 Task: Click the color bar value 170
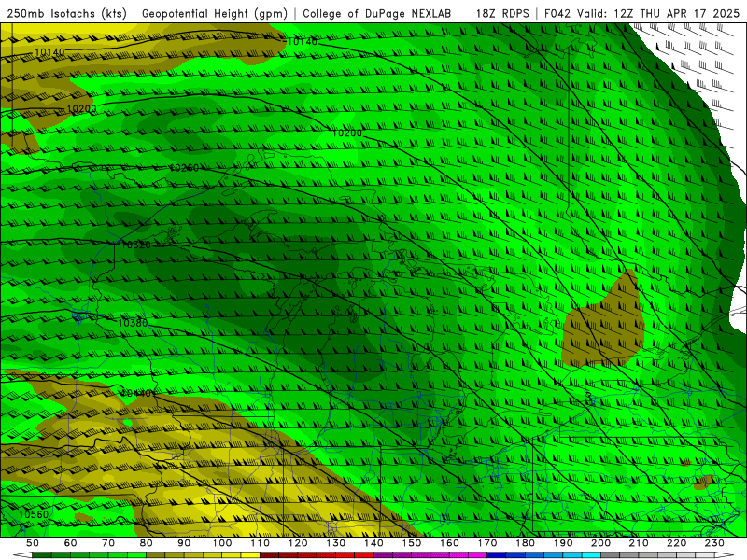pos(487,543)
